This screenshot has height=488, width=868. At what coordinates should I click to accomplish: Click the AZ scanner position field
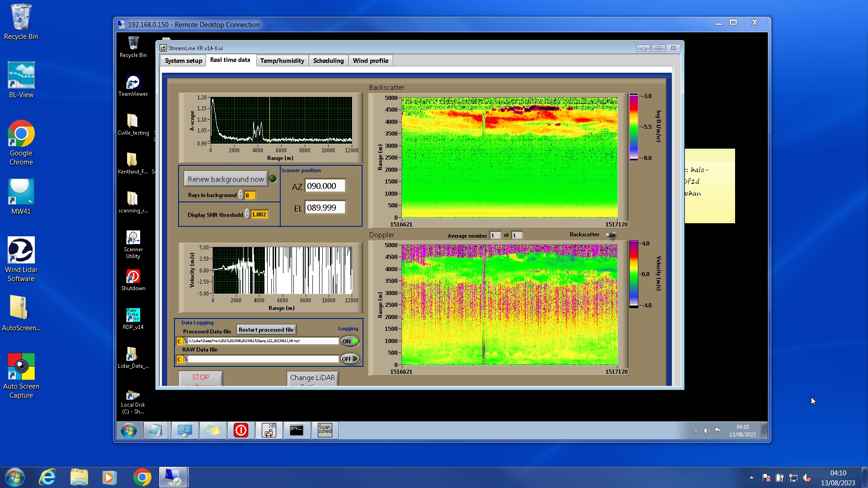click(325, 186)
